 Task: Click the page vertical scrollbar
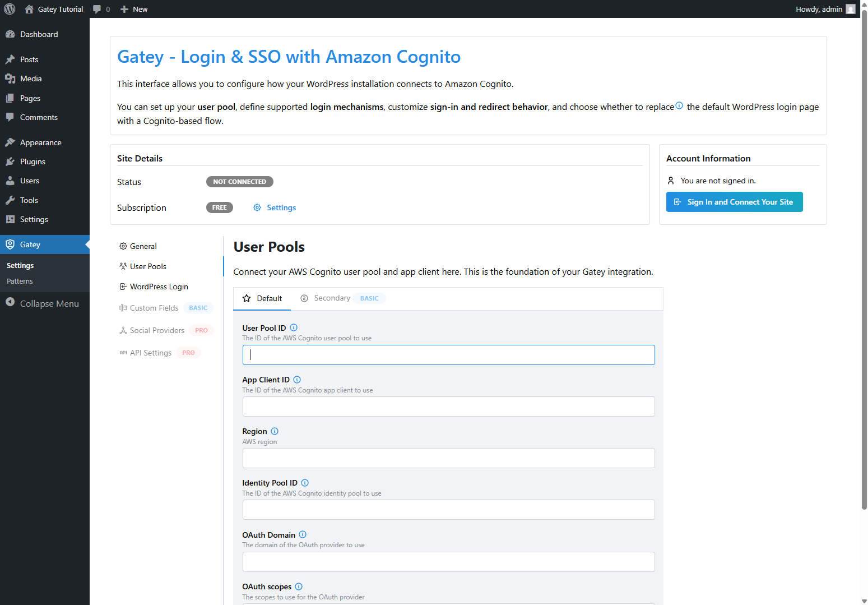coord(864,260)
